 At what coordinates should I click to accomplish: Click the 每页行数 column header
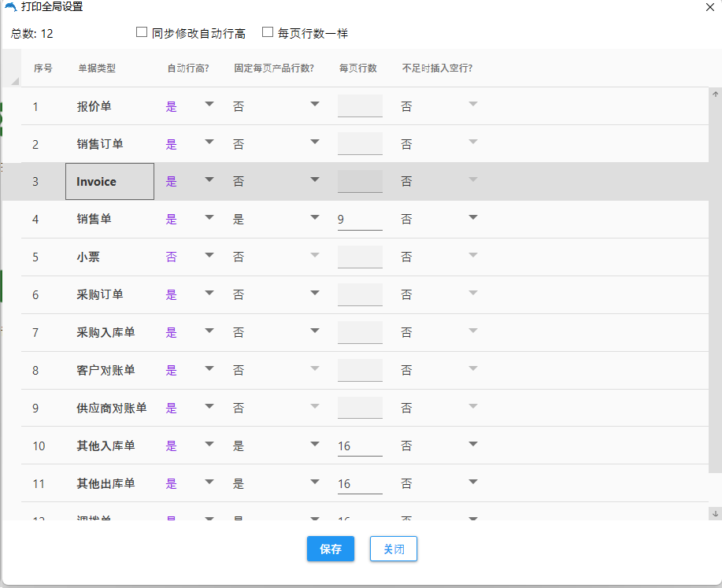[x=357, y=68]
